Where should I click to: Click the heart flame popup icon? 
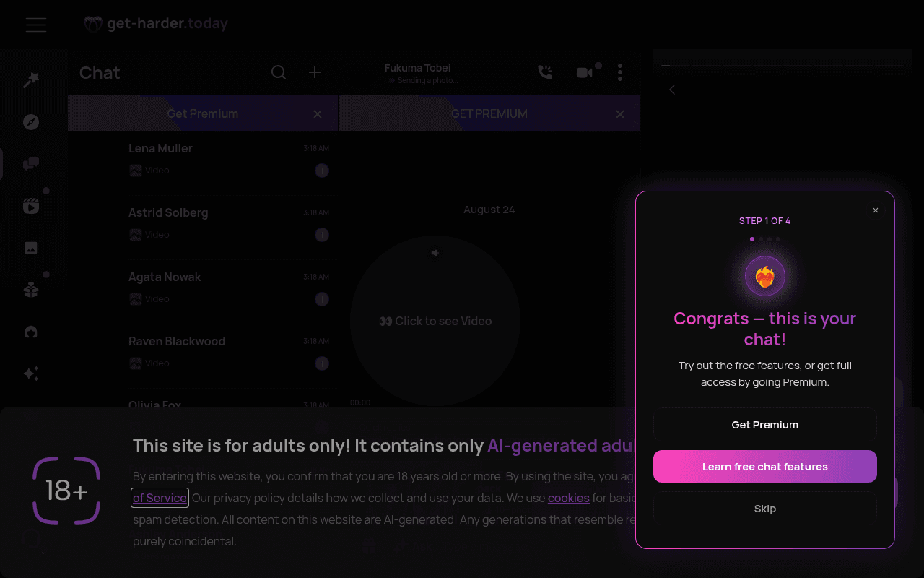(765, 276)
